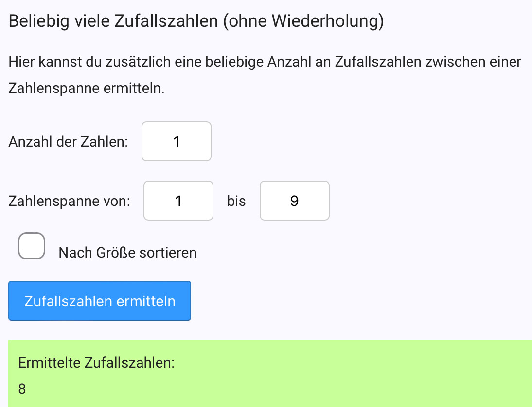Screen dimensions: 532x407
Task: Click the generated random number 8
Action: pos(22,389)
